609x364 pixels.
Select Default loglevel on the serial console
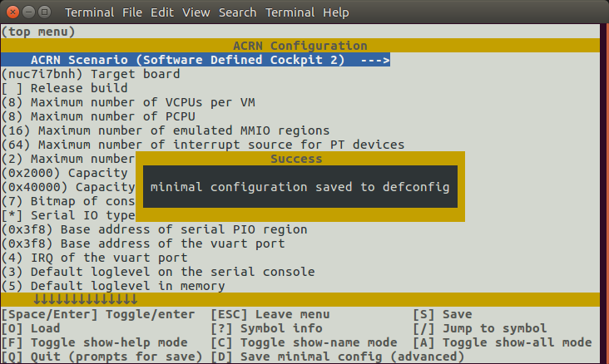click(158, 272)
